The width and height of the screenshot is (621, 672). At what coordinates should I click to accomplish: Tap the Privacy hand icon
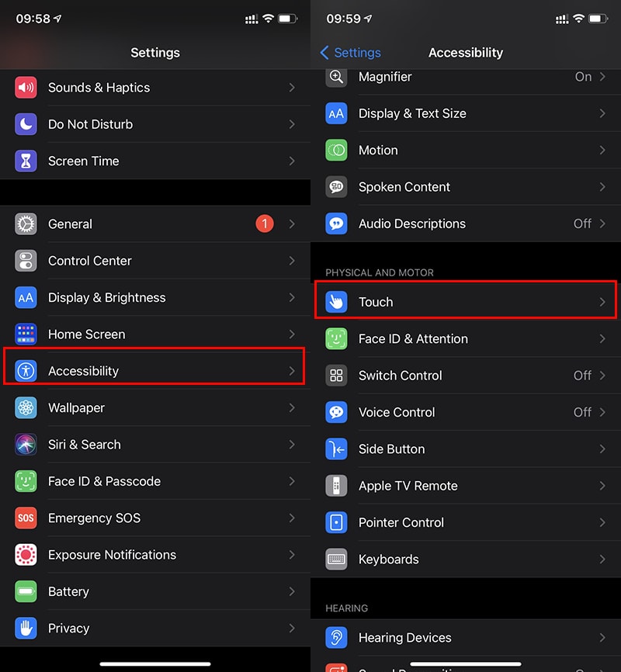tap(26, 629)
